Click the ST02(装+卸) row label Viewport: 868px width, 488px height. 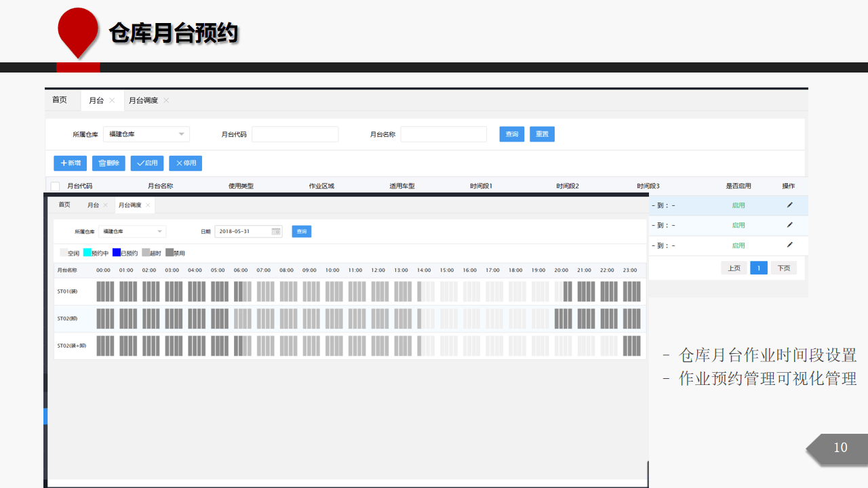point(71,346)
